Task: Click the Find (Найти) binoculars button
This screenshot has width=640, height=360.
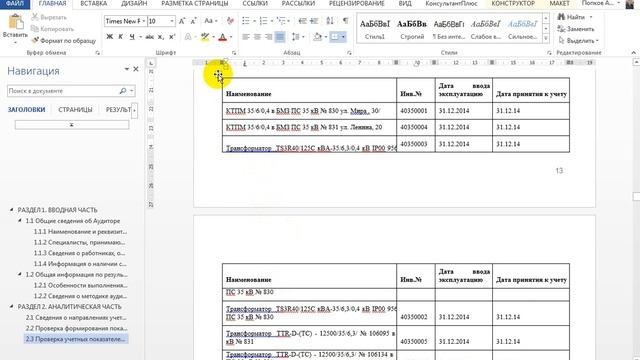Action: 574,17
